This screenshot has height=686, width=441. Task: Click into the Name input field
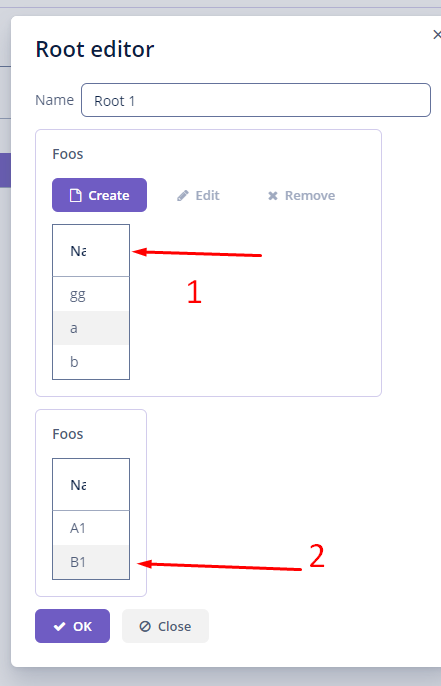pos(256,100)
